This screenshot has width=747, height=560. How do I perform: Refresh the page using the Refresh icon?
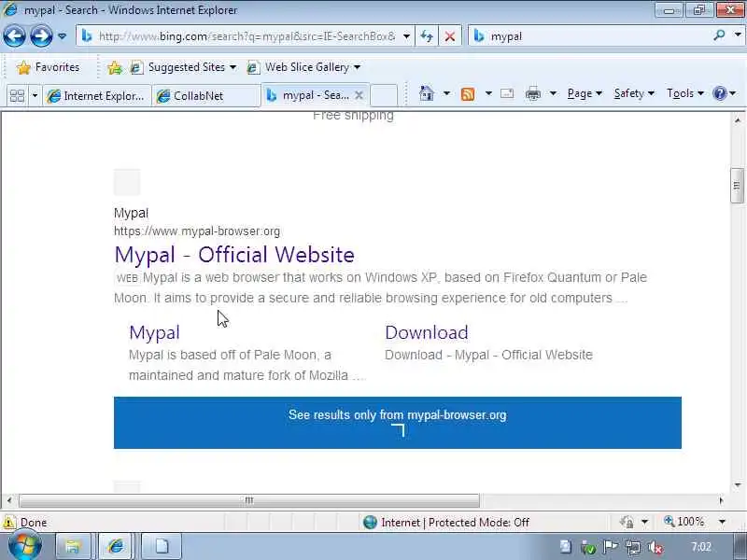[427, 36]
